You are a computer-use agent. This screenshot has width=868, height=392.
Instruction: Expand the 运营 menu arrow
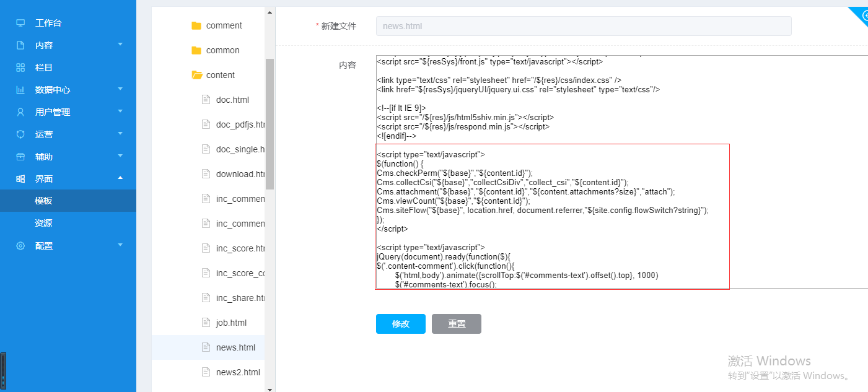point(120,134)
